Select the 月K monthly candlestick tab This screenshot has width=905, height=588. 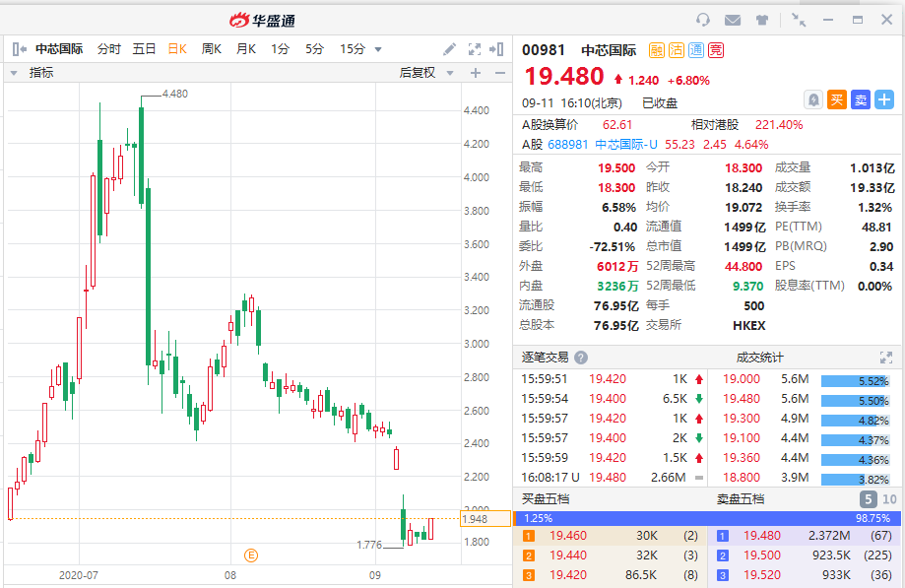pos(246,49)
